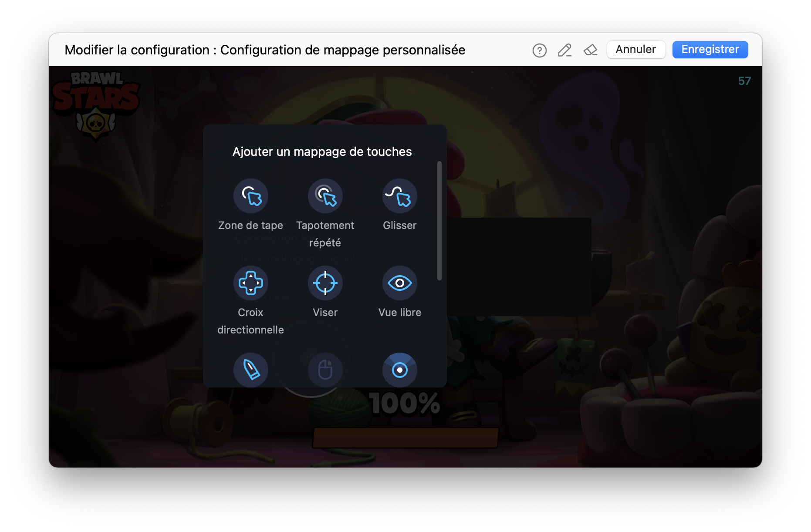
Task: Click the 'Modifier la configuration' window title
Action: 265,50
